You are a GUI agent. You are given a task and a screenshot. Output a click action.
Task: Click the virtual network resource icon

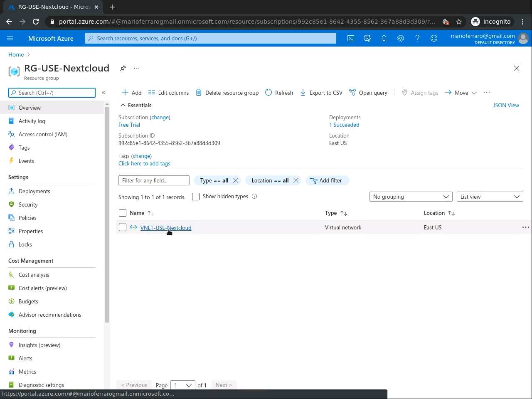[133, 227]
